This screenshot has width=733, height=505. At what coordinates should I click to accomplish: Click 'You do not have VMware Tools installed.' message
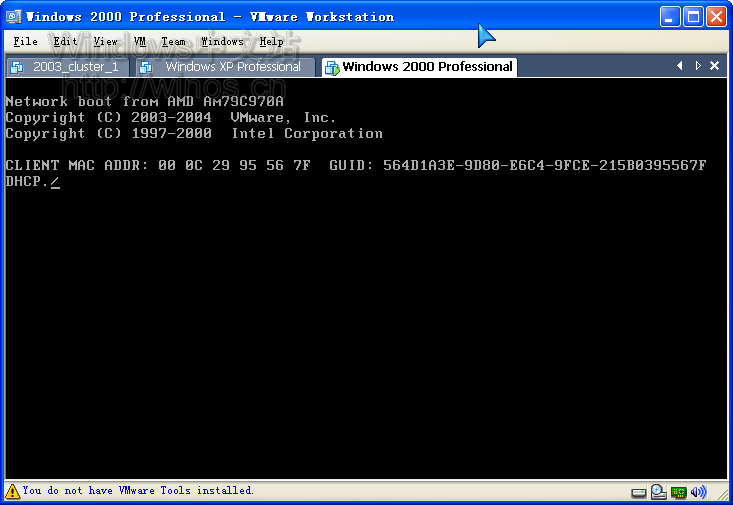tap(138, 491)
